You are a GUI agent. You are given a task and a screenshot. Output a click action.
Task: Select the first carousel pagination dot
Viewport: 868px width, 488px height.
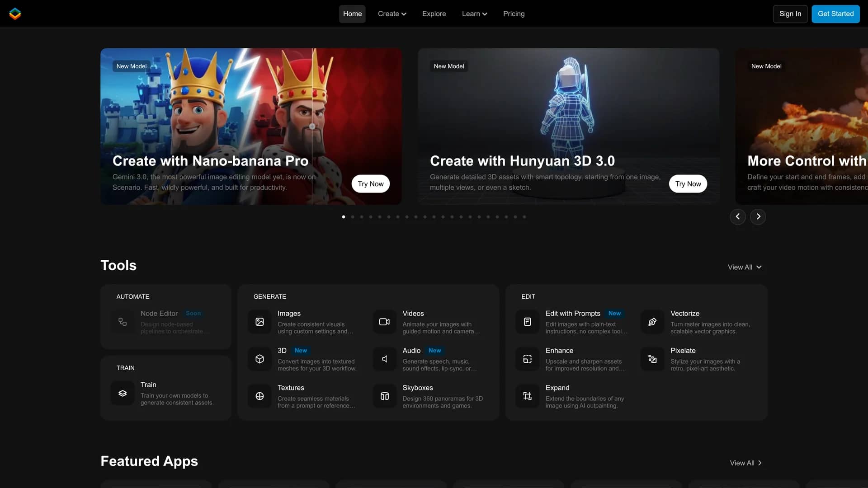344,217
